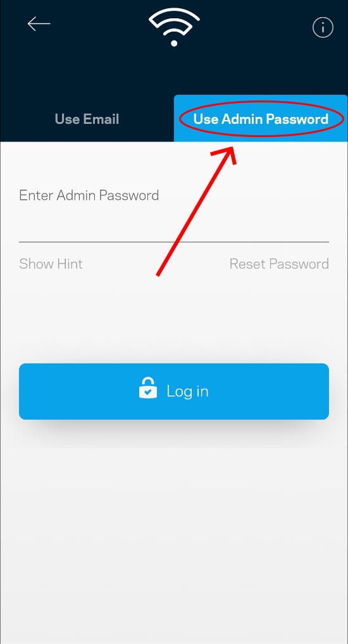Tap the Wi-Fi logo at top center
The width and height of the screenshot is (348, 644).
click(174, 27)
